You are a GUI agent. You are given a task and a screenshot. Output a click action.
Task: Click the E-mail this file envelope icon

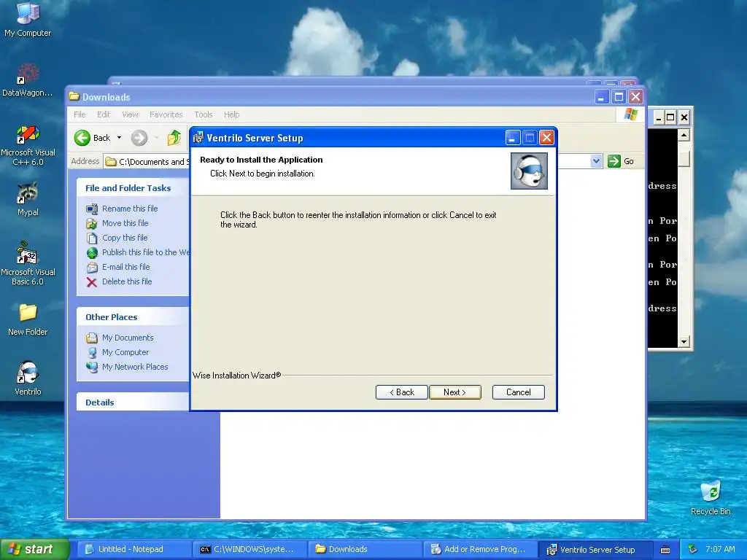coord(92,267)
